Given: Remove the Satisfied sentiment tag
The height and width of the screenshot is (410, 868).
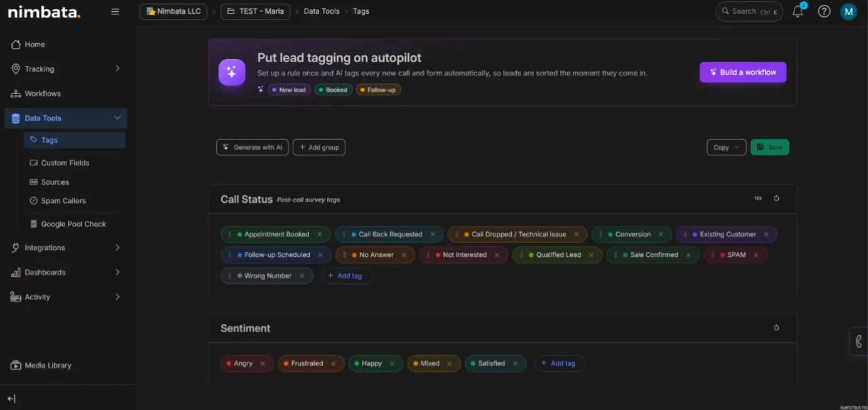Looking at the screenshot, I should click(x=515, y=364).
